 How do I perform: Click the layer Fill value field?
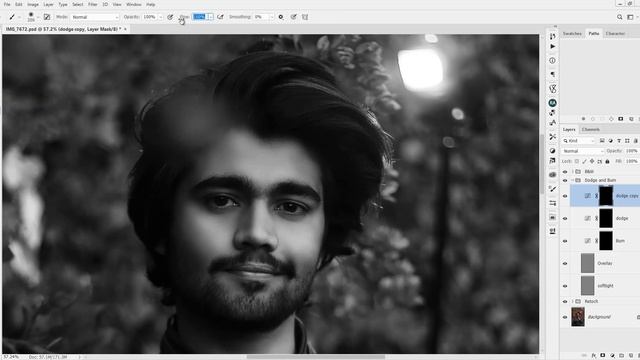632,161
